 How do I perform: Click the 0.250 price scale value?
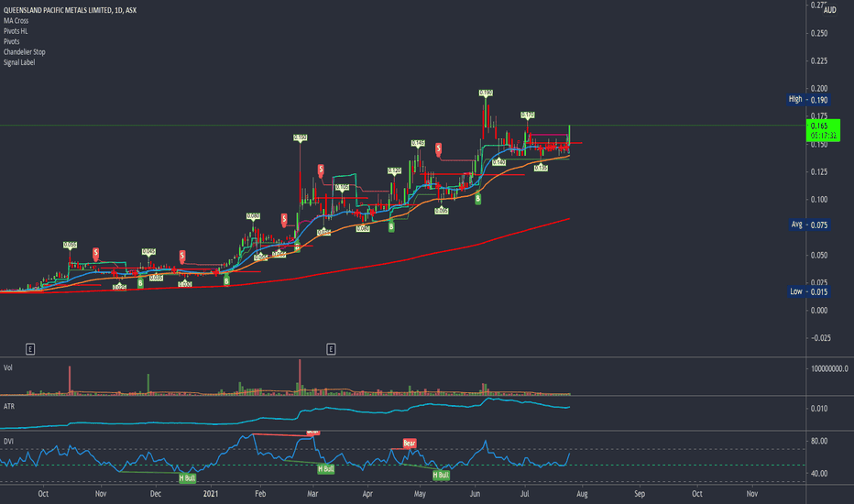(819, 33)
